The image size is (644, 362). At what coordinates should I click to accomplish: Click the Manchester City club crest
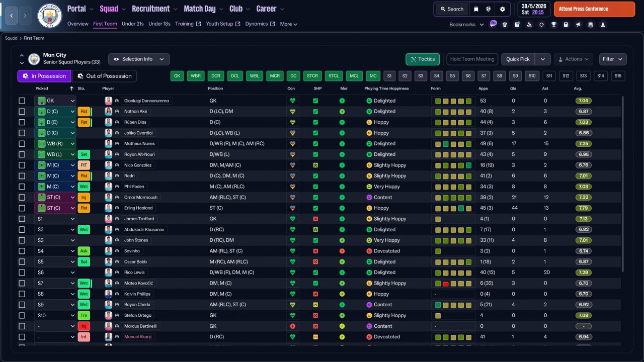pos(50,16)
